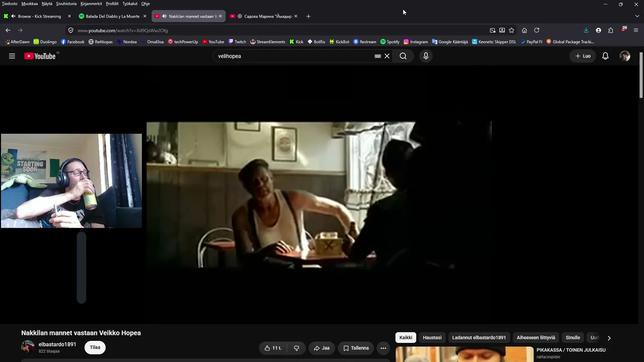The image size is (644, 362).
Task: Open the Duolingo bookmark
Action: pos(45,42)
